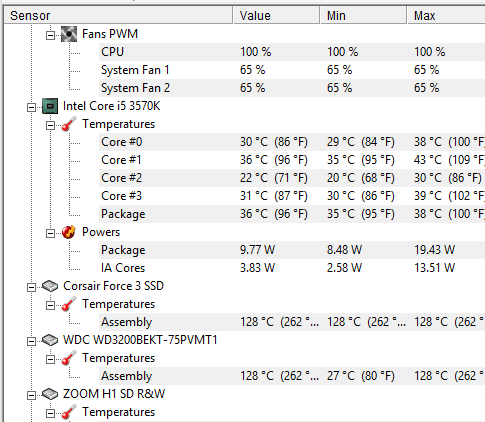The width and height of the screenshot is (485, 422).
Task: Collapse Temperatures under ZOOM H1 SD R&W
Action: (50, 413)
